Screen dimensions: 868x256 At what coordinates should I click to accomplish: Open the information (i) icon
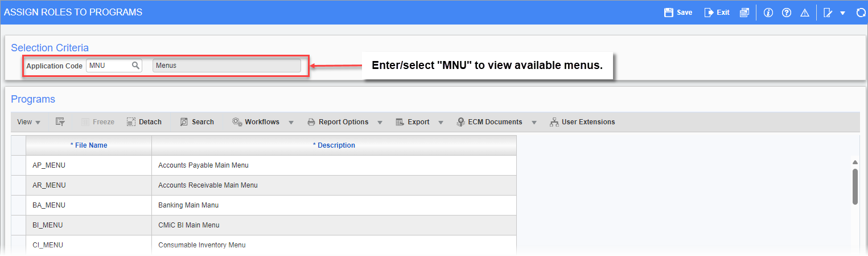(768, 12)
